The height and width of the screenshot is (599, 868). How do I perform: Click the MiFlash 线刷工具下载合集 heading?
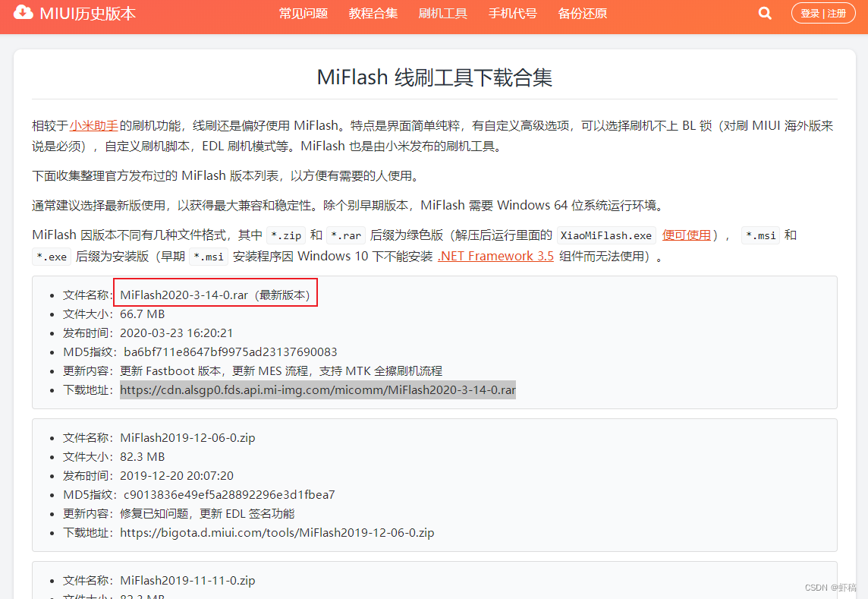[435, 77]
